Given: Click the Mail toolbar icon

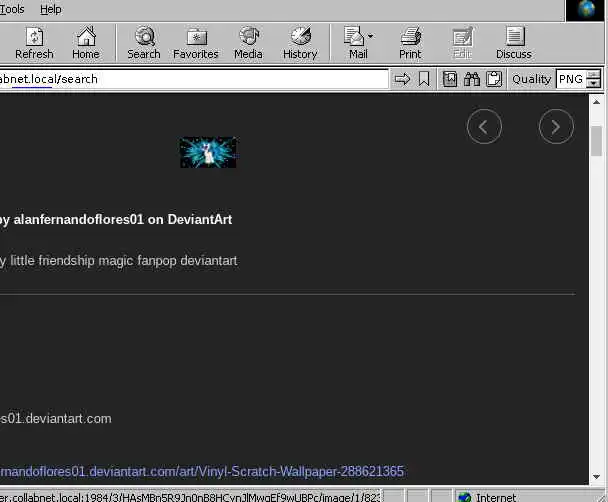Looking at the screenshot, I should click(355, 43).
